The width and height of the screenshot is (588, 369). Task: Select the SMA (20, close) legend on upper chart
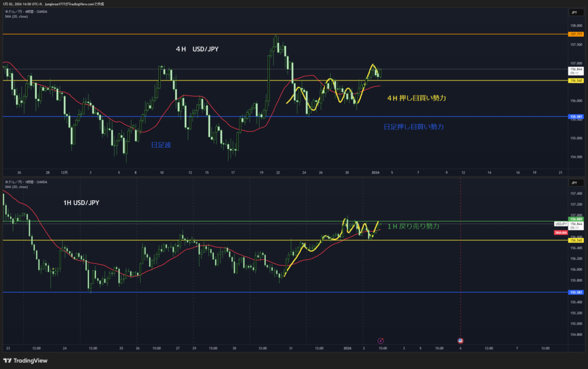16,16
